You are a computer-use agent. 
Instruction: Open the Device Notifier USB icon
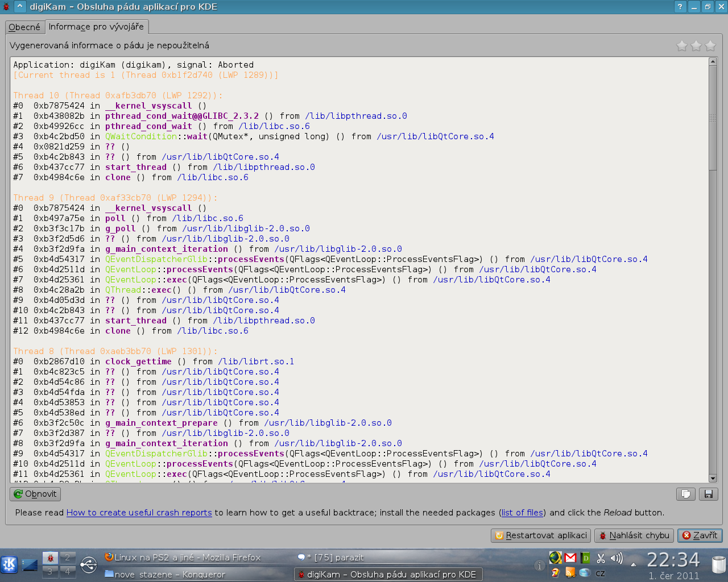point(89,564)
